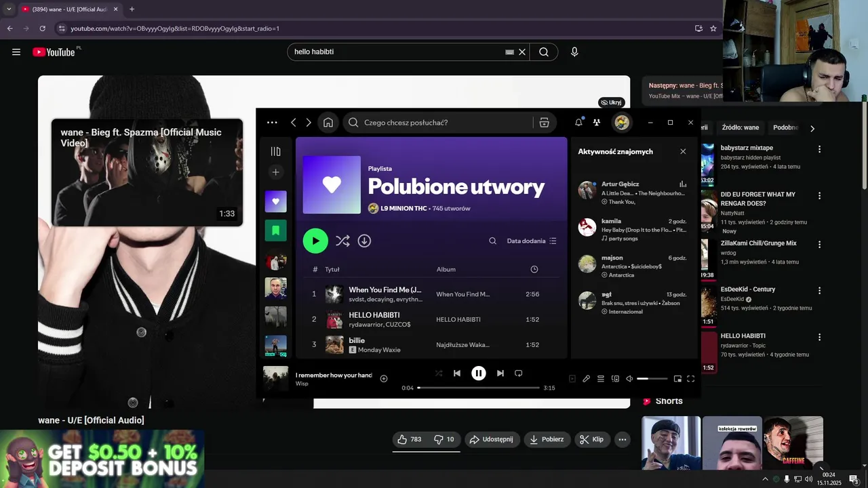The height and width of the screenshot is (488, 868).
Task: Toggle shuffle in Spotify player bar
Action: pos(439,373)
